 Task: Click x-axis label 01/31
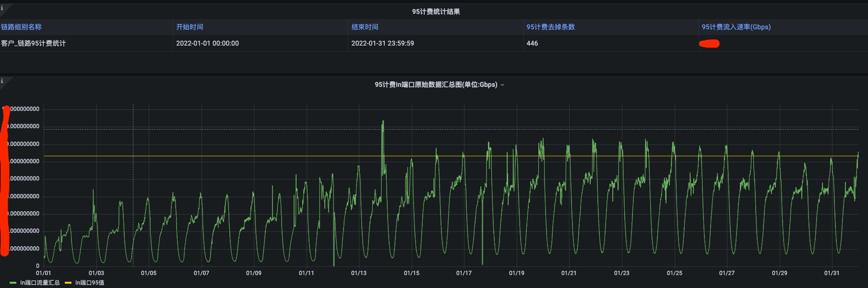(x=832, y=273)
